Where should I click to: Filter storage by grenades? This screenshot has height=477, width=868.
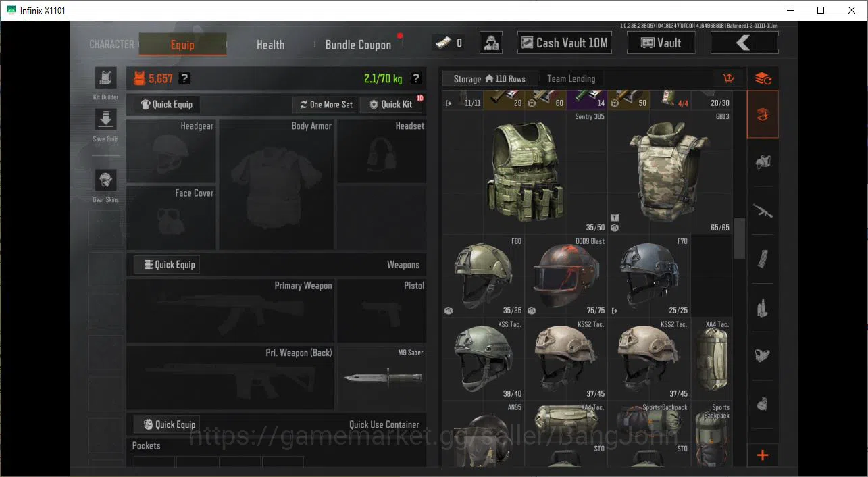(x=763, y=404)
